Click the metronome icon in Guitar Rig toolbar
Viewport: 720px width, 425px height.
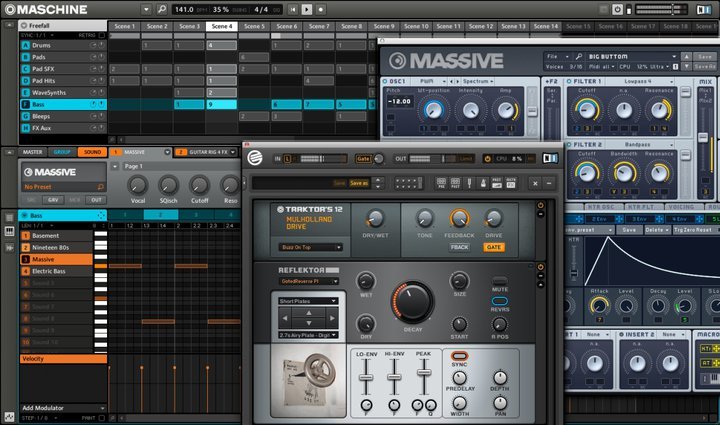point(483,183)
